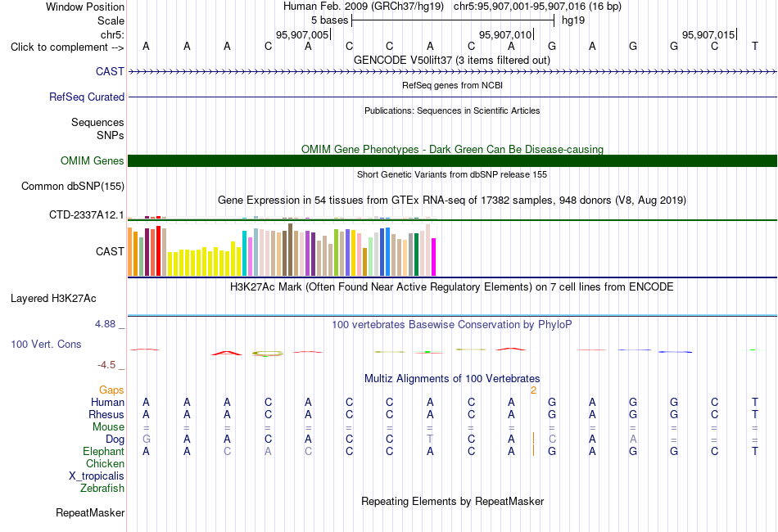Click the Rhesus species label
Image resolution: width=778 pixels, height=532 pixels.
pos(106,414)
